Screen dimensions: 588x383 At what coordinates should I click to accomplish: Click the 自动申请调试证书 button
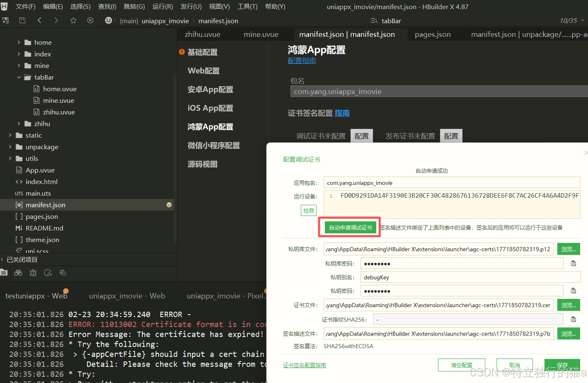click(351, 228)
